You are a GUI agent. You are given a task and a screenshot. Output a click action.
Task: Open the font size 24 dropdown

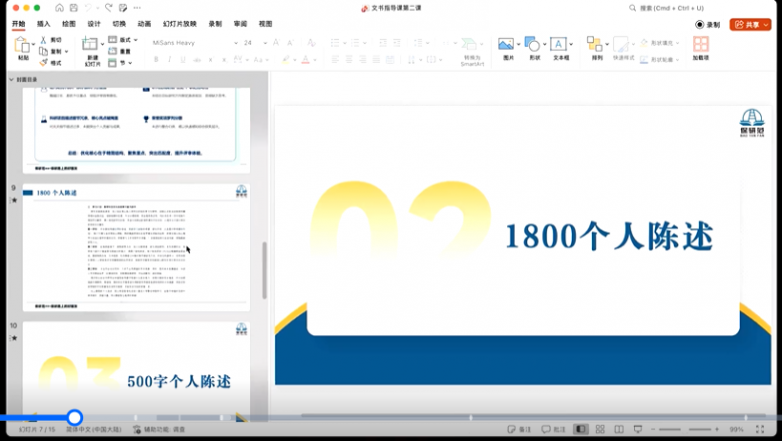[x=263, y=43]
